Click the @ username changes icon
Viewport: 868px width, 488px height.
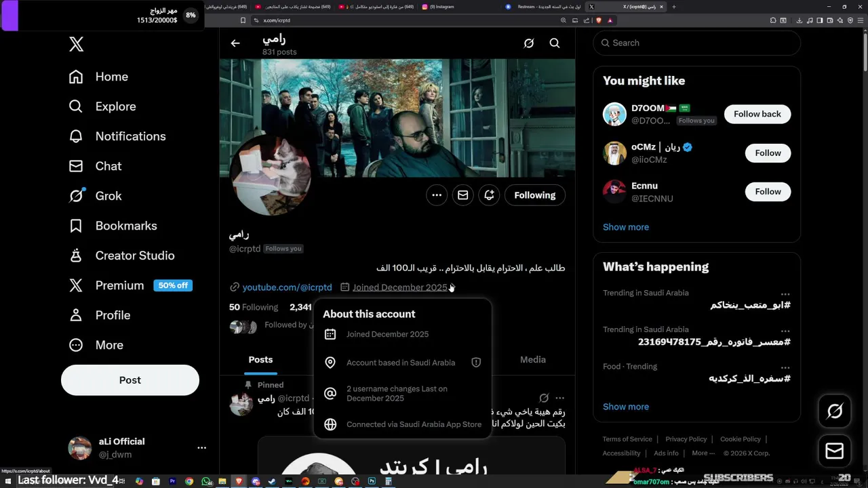pos(330,394)
